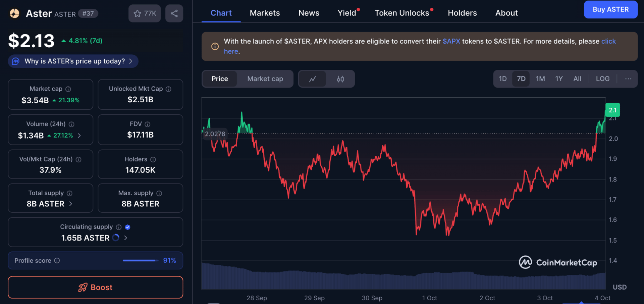Click the 1 Oct date marker on chart axis
644x304 pixels.
click(x=430, y=298)
